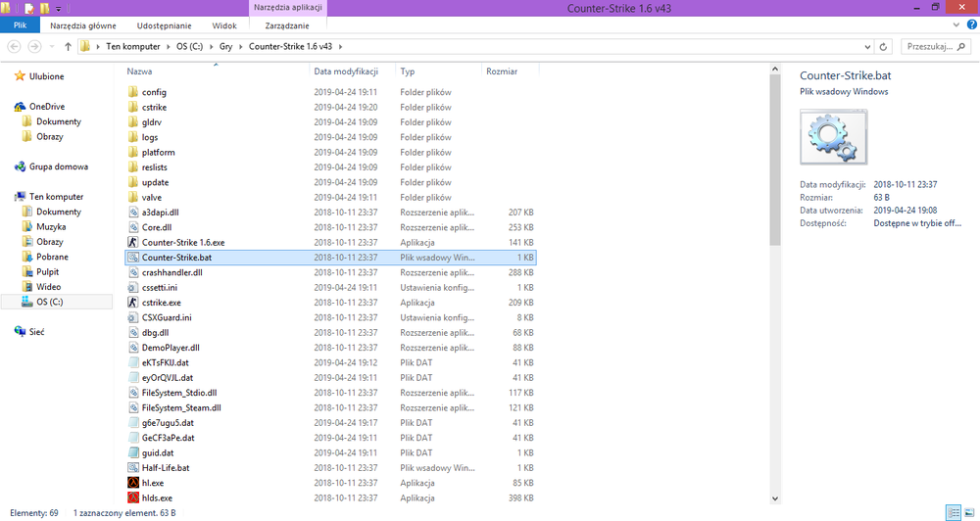Select the config folder icon
The image size is (980, 521).
click(x=133, y=92)
